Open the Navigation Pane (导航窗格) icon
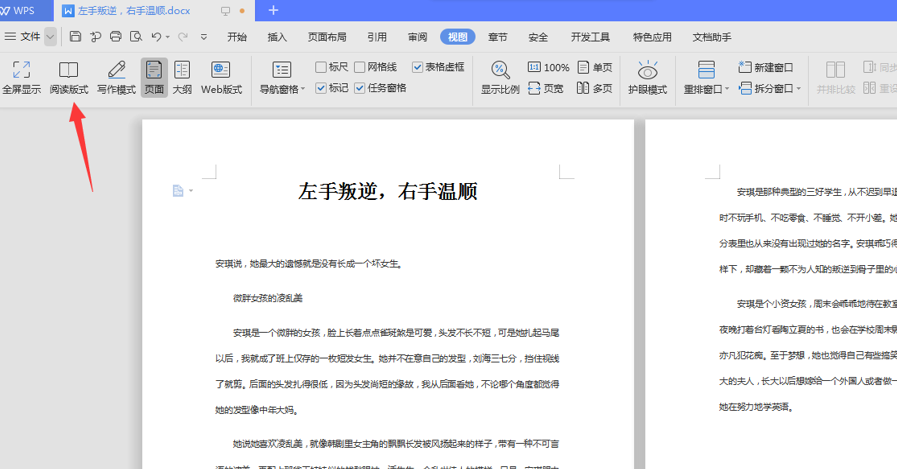 point(281,70)
